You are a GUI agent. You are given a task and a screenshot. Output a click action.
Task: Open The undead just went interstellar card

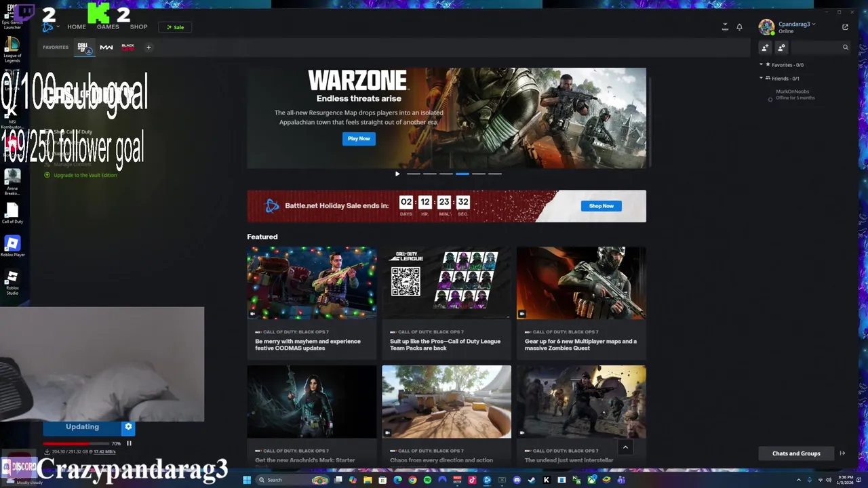pos(581,415)
